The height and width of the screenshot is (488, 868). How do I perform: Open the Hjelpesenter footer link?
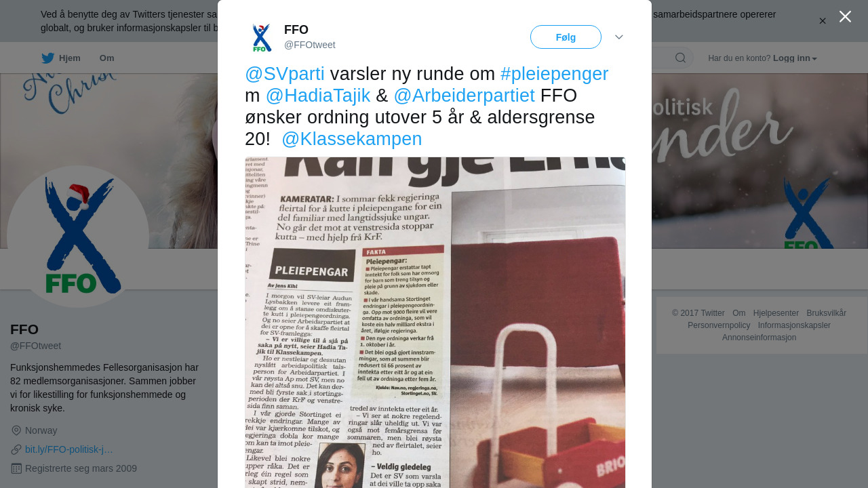776,313
